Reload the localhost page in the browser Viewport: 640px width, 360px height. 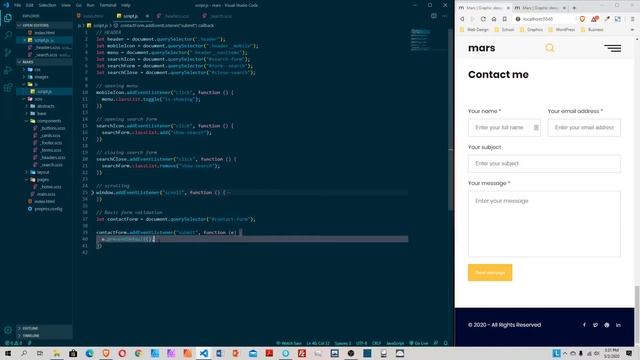click(x=483, y=19)
